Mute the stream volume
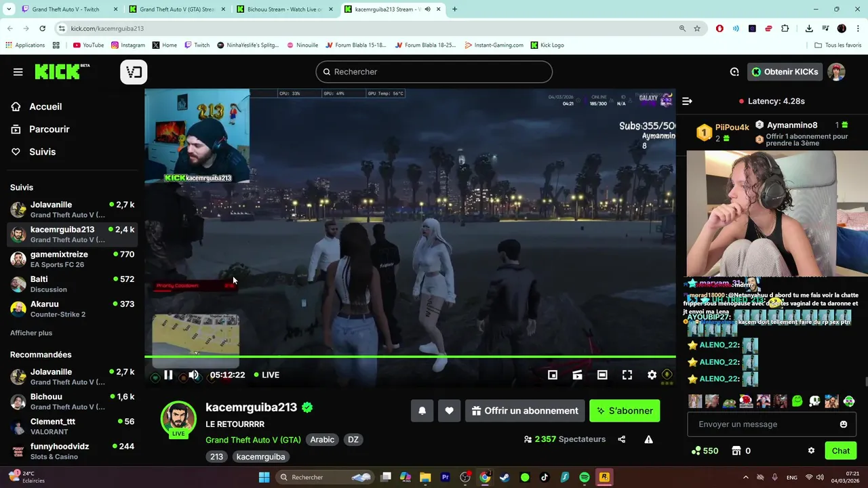Image resolution: width=868 pixels, height=488 pixels. click(194, 375)
